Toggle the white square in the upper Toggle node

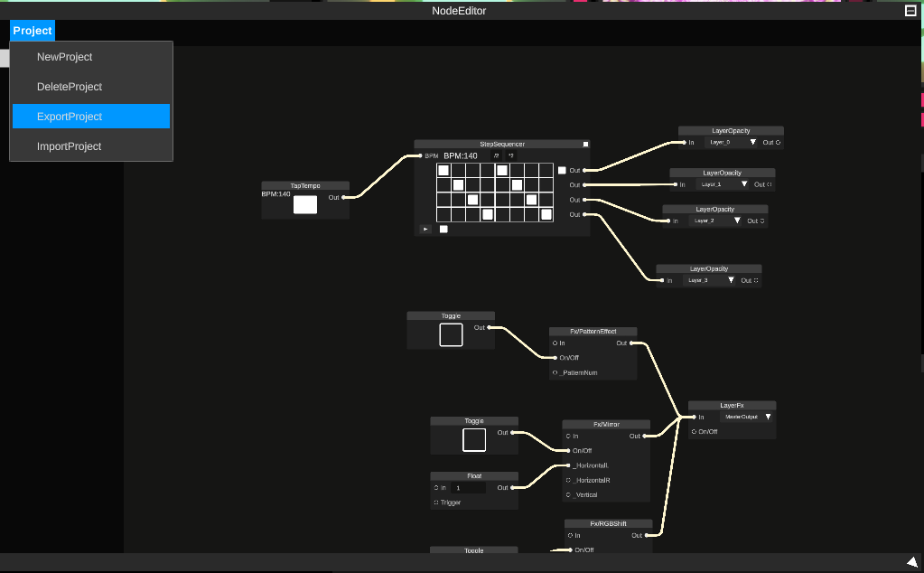[x=451, y=334]
